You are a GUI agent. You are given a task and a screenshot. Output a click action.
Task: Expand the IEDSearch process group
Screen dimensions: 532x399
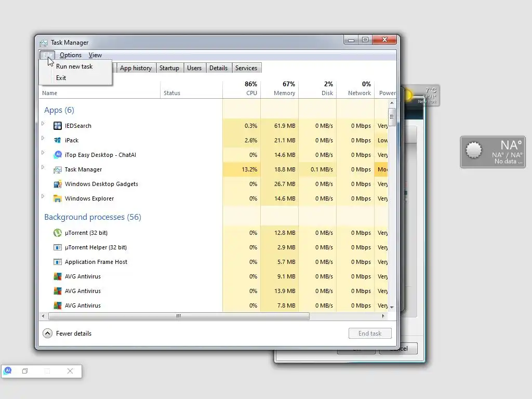(43, 124)
